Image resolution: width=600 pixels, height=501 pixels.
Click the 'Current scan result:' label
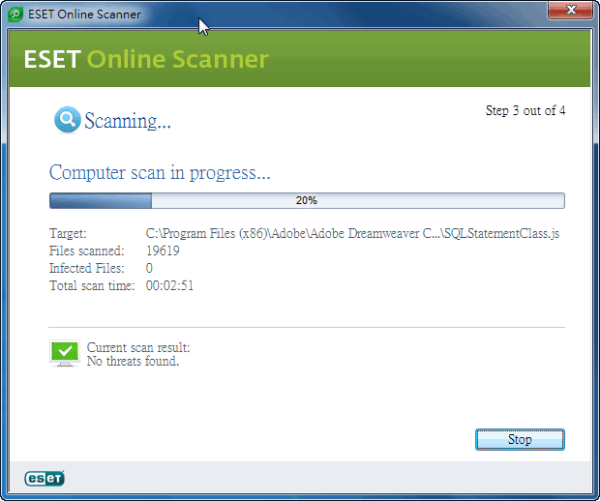click(138, 348)
